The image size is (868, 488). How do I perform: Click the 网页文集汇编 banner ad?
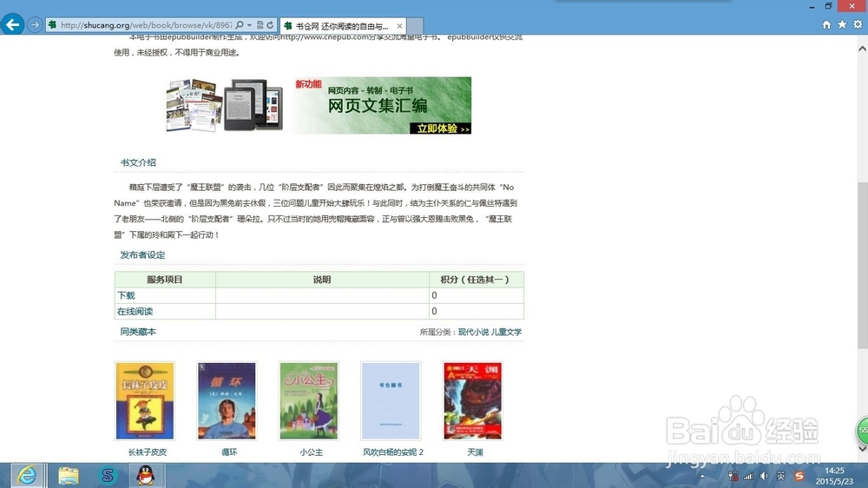tap(319, 105)
